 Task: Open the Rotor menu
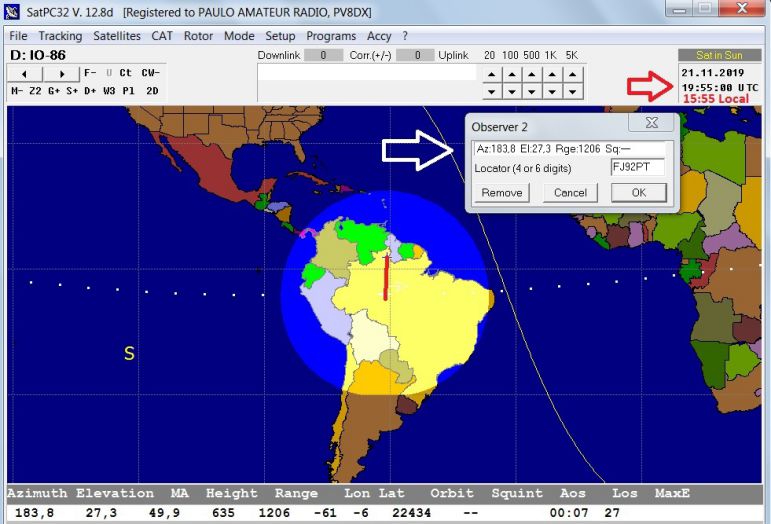pos(198,36)
